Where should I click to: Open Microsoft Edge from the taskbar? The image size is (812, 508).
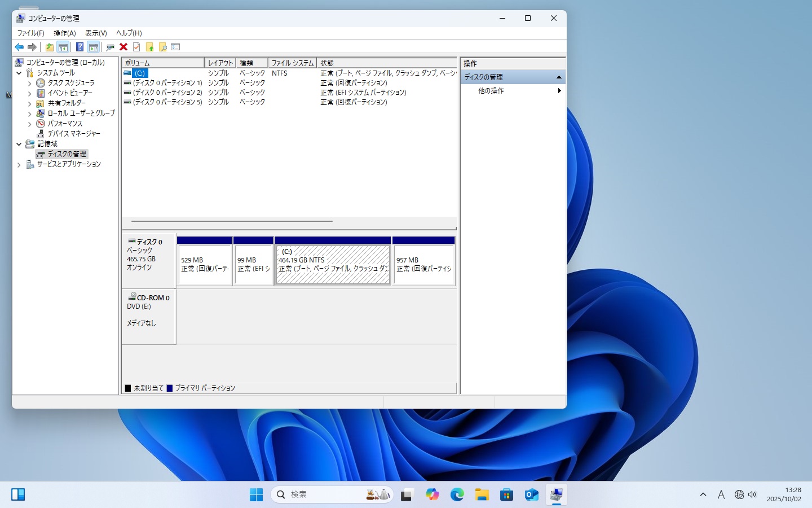click(457, 495)
